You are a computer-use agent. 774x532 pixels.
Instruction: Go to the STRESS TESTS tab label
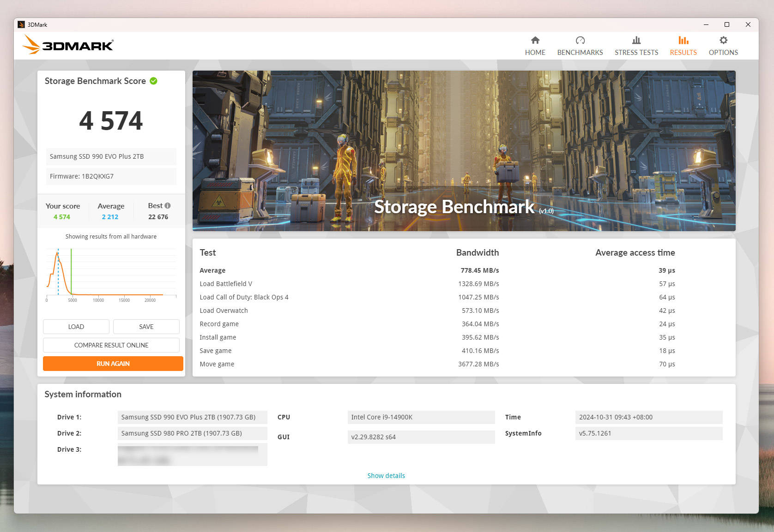[636, 53]
